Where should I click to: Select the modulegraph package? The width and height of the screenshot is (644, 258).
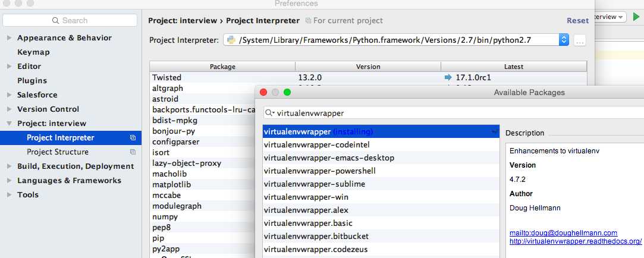click(x=177, y=206)
